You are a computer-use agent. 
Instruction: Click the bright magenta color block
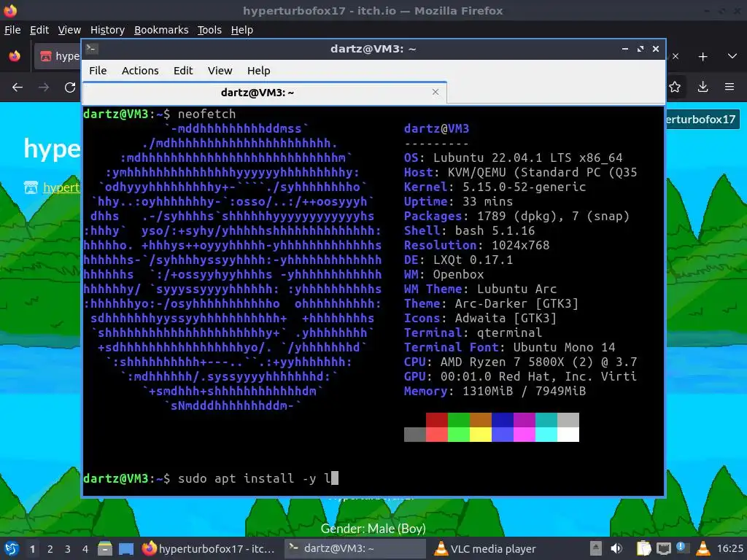525,435
